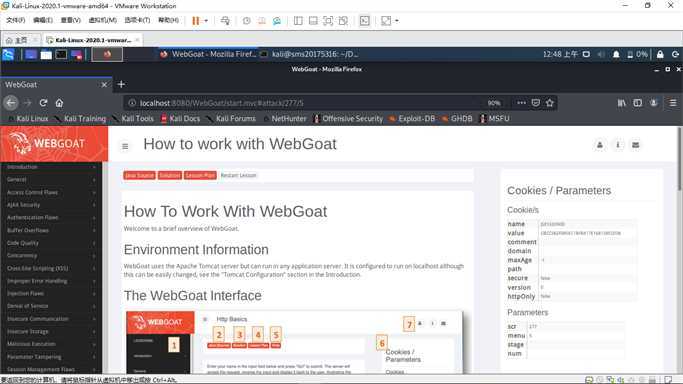Click the VMware console view icon

365,20
